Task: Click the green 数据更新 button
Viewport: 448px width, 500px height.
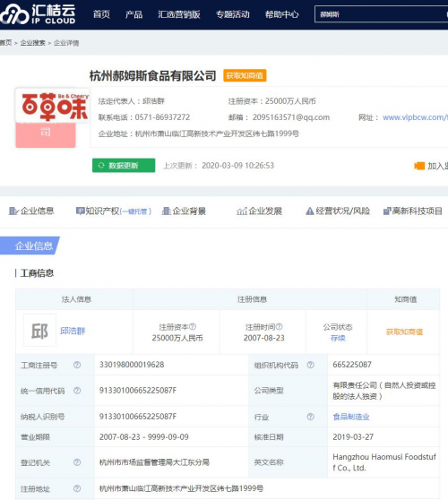Action: (124, 166)
